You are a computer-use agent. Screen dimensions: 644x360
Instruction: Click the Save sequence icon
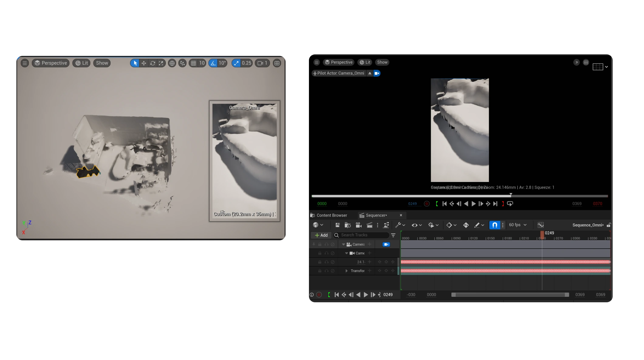point(337,225)
